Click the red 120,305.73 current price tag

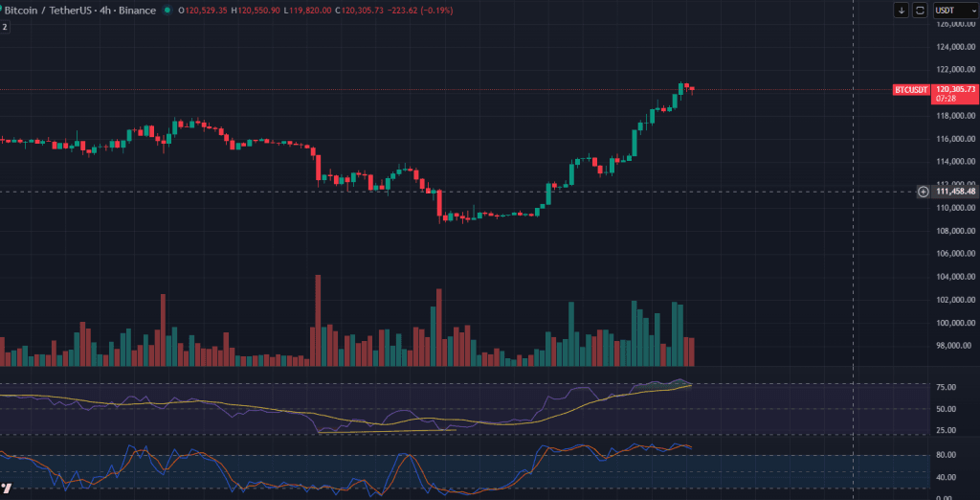click(956, 89)
